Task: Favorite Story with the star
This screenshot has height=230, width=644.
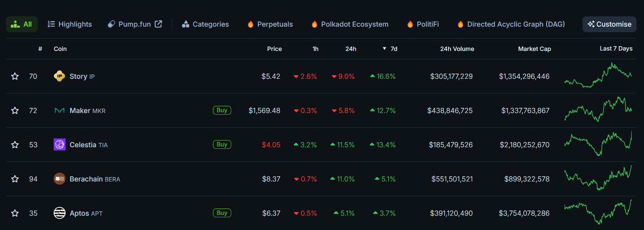Action: [15, 76]
